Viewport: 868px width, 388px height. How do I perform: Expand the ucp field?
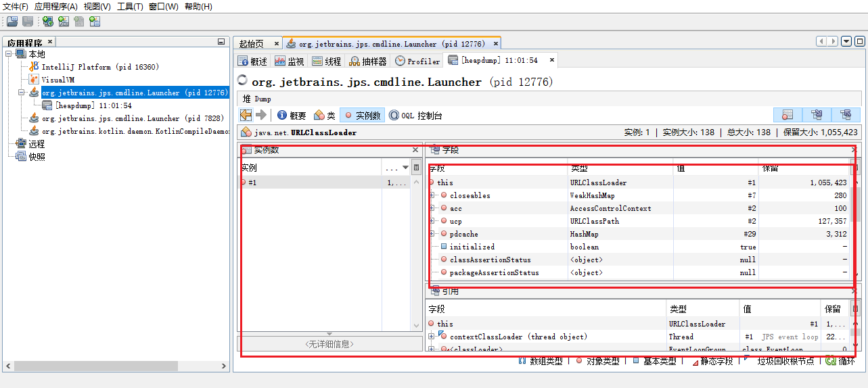[x=432, y=221]
